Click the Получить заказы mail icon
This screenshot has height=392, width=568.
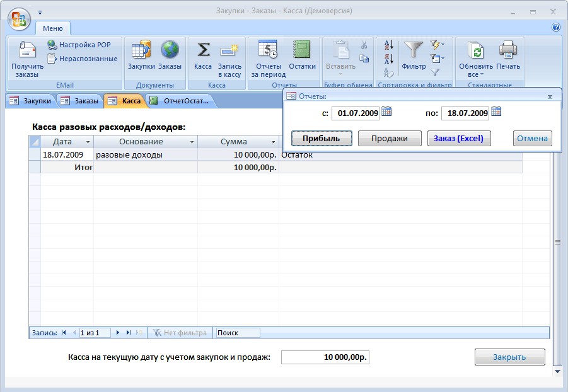coord(28,50)
